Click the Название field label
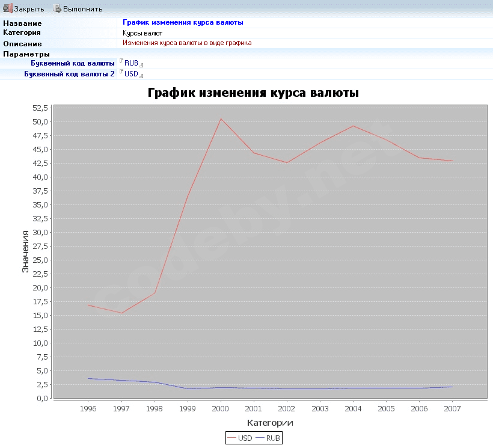The image size is (493, 448). 22,23
